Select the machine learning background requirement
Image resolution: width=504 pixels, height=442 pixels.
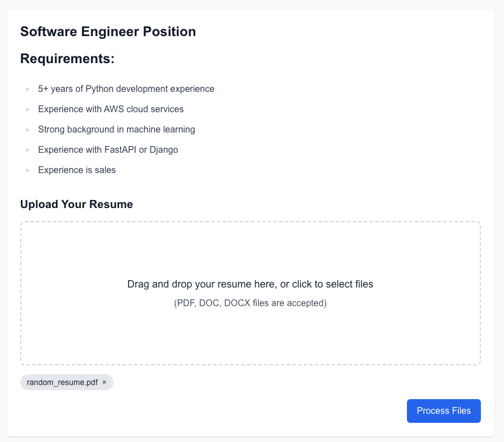click(x=116, y=129)
